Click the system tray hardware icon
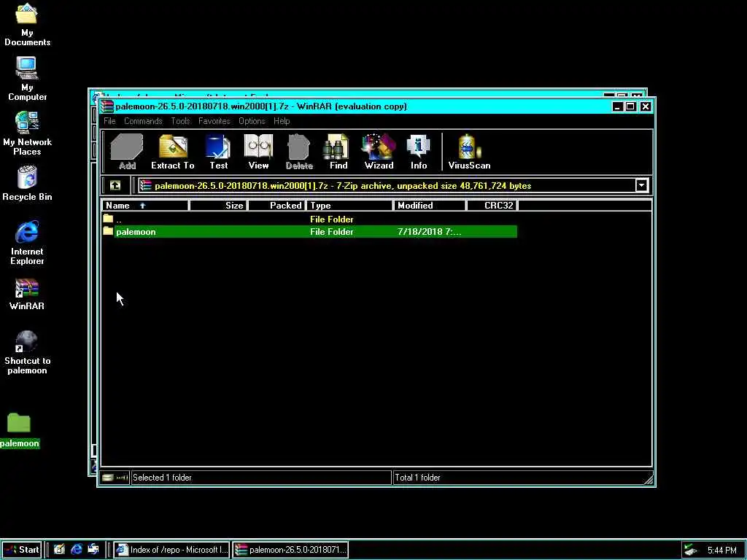The image size is (747, 560). point(691,551)
